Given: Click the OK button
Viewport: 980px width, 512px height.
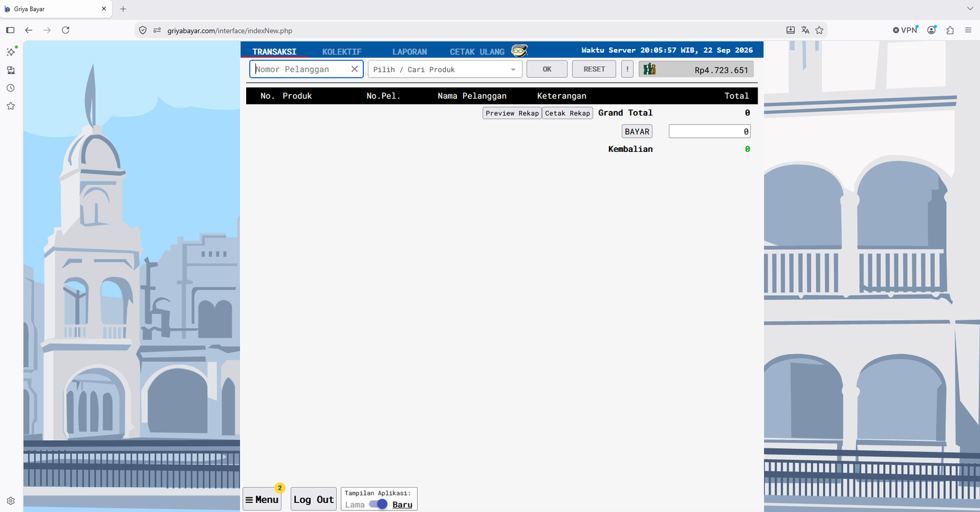Looking at the screenshot, I should 547,69.
